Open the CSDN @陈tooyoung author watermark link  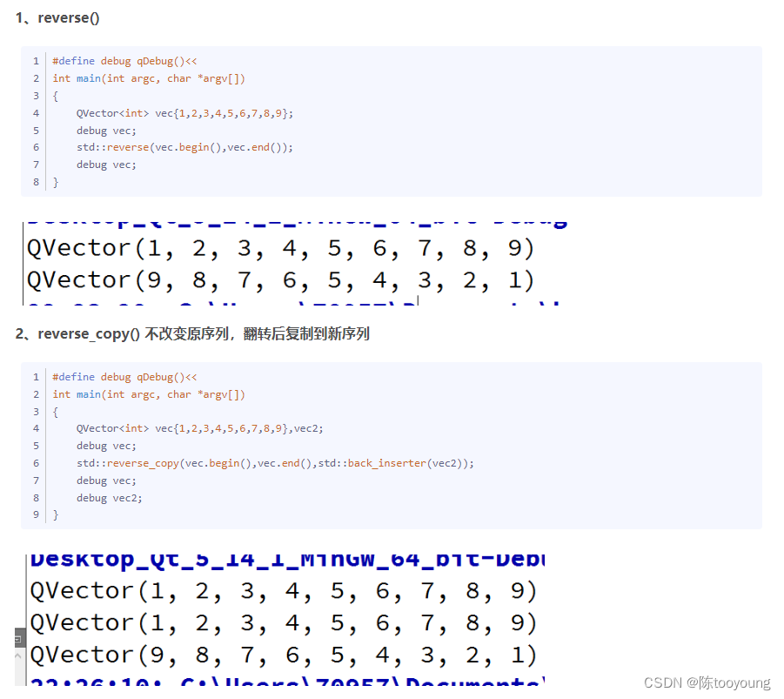coord(709,682)
